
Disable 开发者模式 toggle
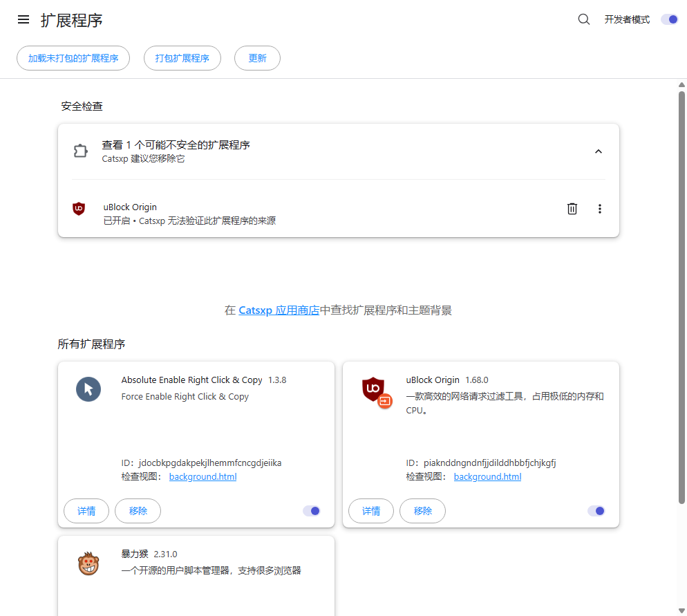669,19
